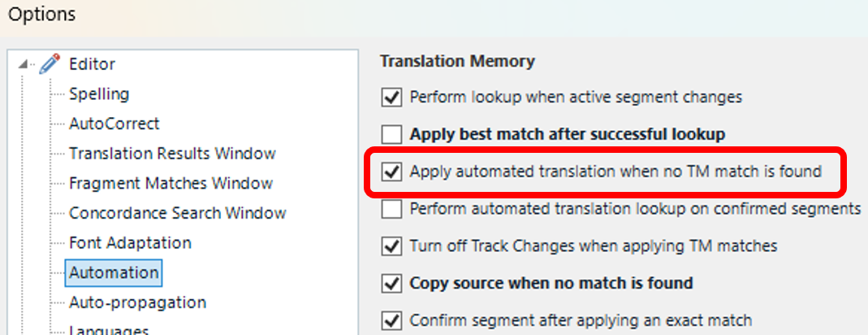868x335 pixels.
Task: Collapse the Editor tree node
Action: [23, 64]
